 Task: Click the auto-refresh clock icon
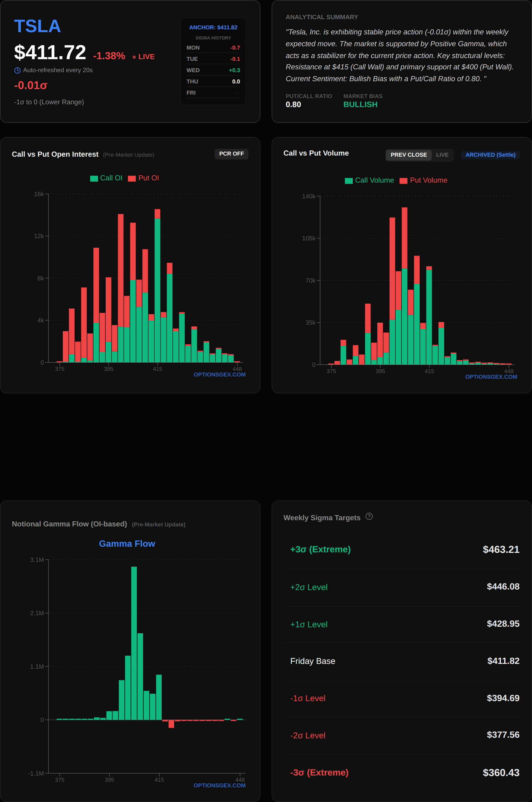click(17, 70)
